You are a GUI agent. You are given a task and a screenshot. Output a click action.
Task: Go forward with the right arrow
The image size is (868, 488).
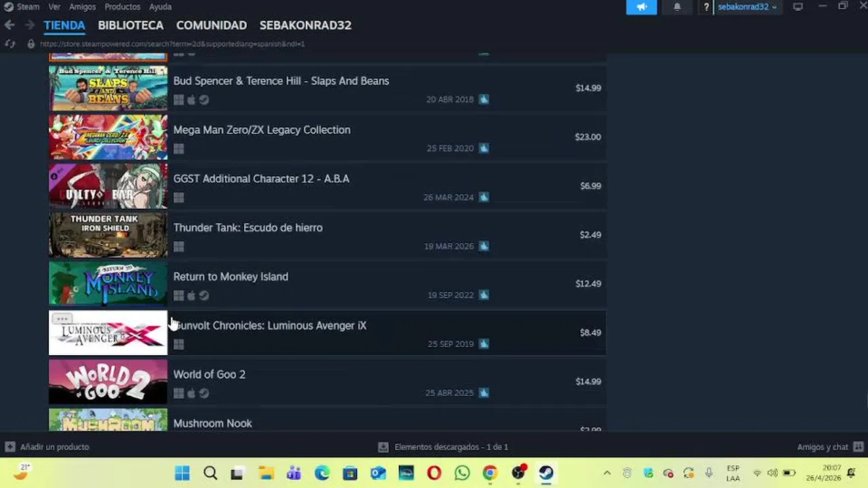[30, 25]
